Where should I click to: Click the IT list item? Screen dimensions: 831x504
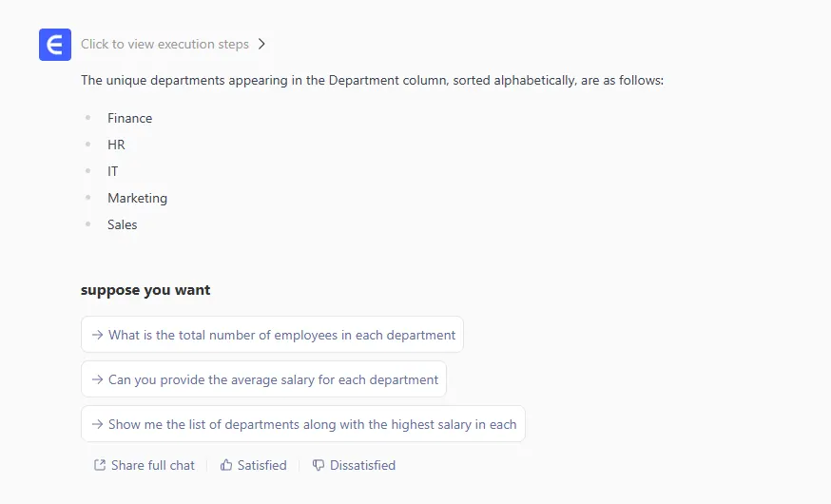[113, 172]
